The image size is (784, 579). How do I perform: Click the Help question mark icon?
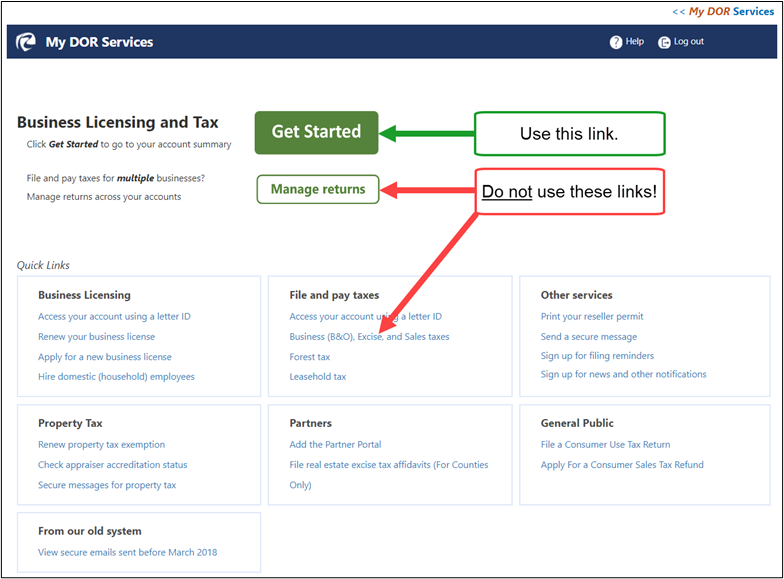616,42
